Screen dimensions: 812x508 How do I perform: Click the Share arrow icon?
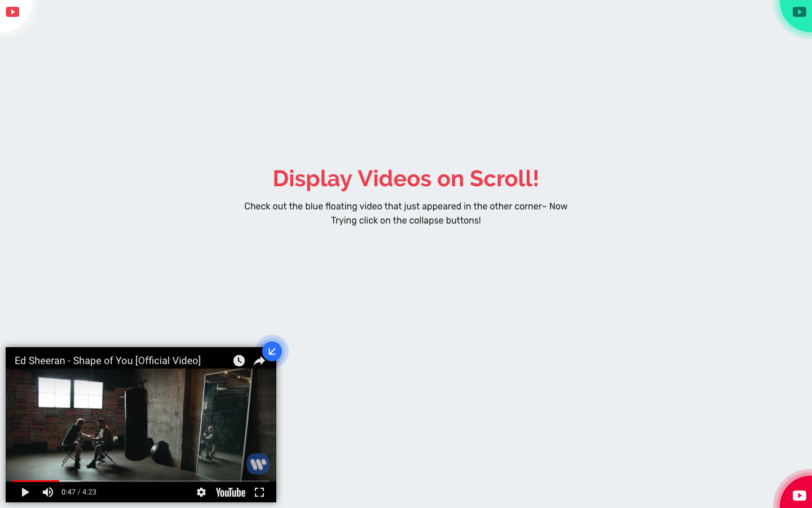[259, 361]
